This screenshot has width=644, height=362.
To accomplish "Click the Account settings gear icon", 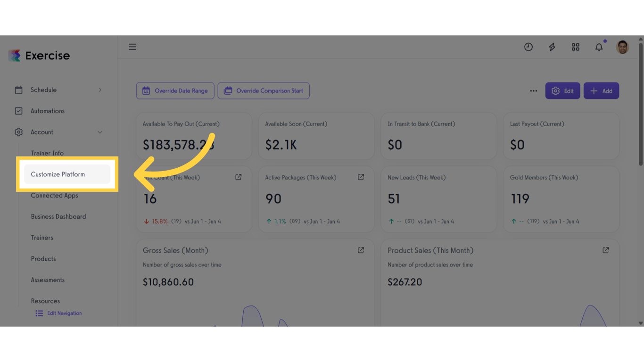I will tap(18, 132).
